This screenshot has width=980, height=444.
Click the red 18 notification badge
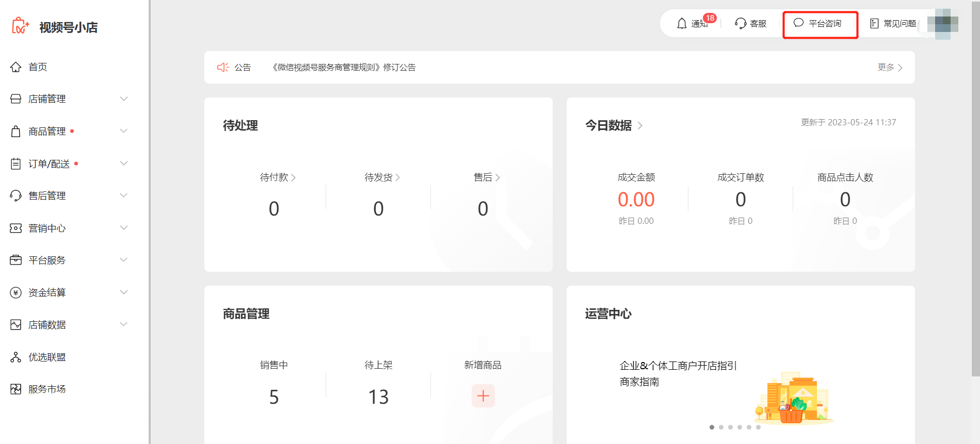click(710, 18)
